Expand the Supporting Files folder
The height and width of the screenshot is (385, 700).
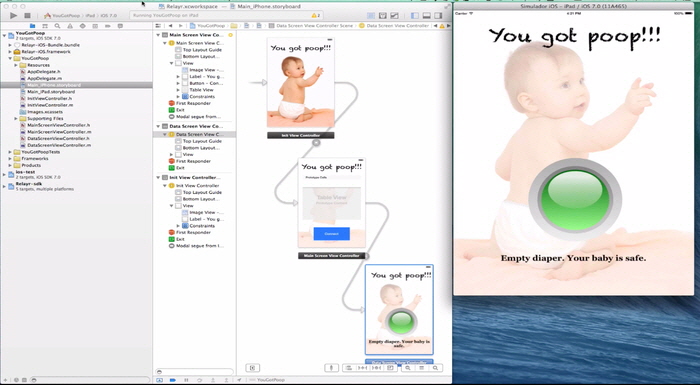click(x=16, y=119)
